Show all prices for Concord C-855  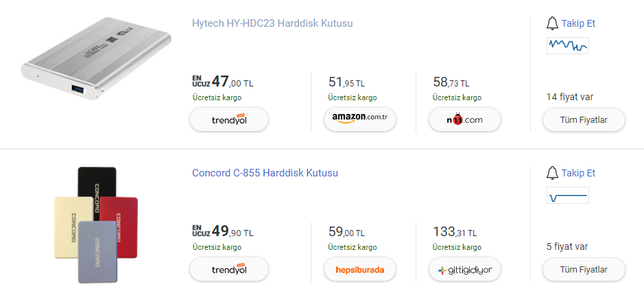[584, 270]
